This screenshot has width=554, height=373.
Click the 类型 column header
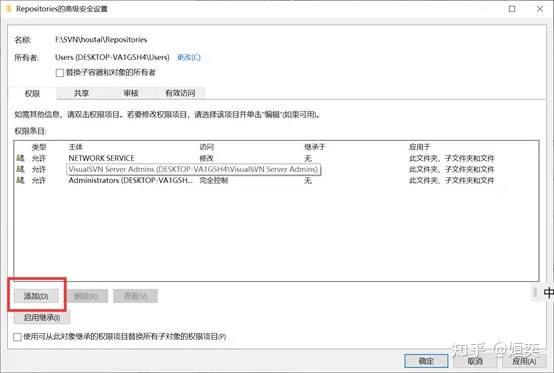pos(39,147)
